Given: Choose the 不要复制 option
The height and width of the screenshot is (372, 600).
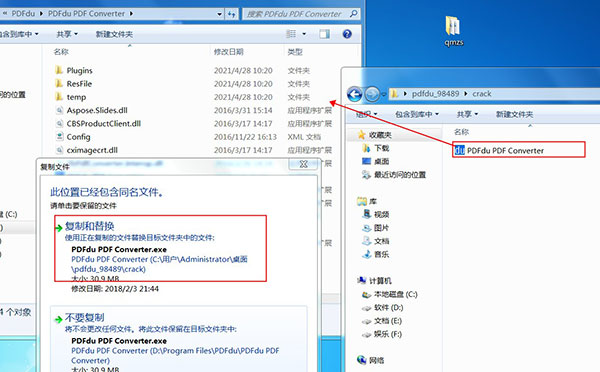Looking at the screenshot, I should [x=179, y=339].
